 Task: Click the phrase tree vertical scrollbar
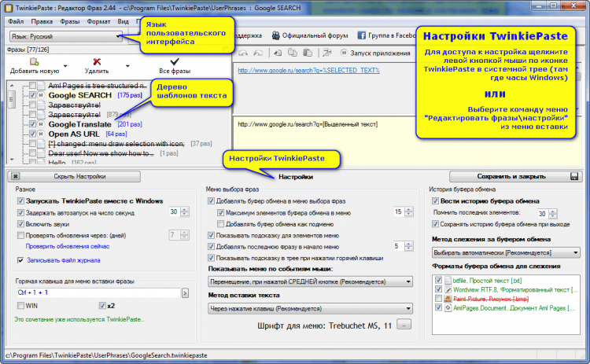coord(12,122)
